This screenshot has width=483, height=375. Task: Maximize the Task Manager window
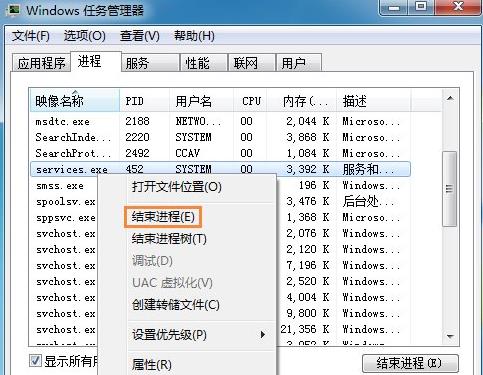[421, 7]
